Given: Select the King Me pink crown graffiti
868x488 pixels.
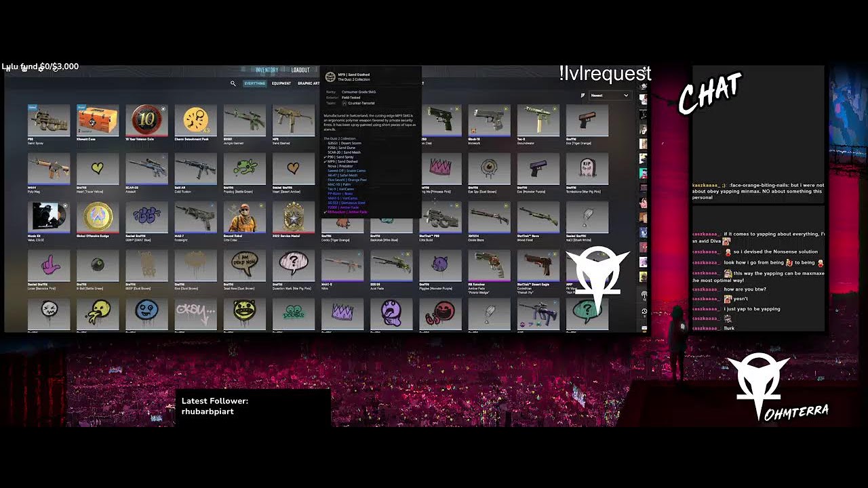Looking at the screenshot, I should (x=441, y=169).
